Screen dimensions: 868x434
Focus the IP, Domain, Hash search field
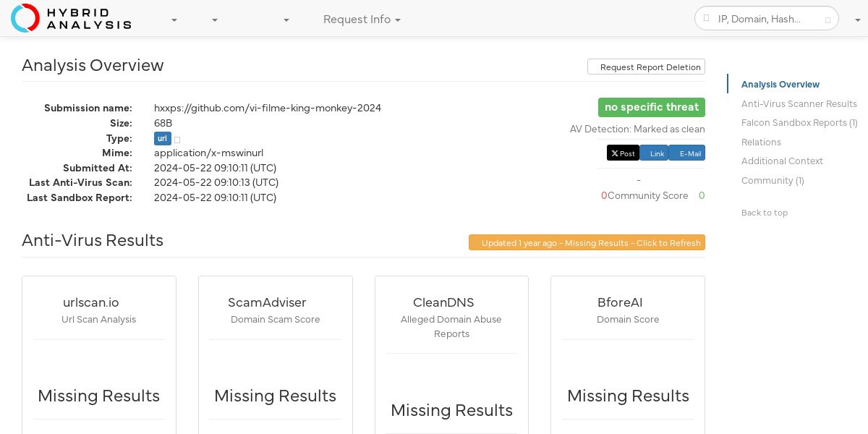tap(767, 19)
